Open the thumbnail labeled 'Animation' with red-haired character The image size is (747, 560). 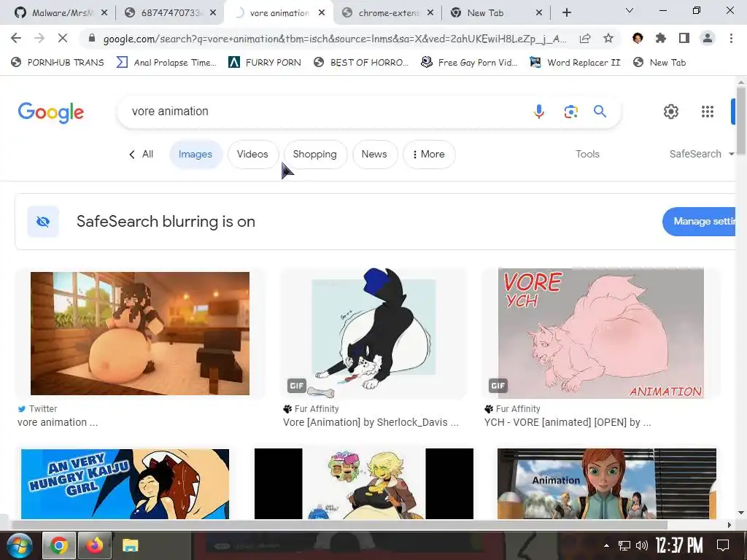[606, 484]
